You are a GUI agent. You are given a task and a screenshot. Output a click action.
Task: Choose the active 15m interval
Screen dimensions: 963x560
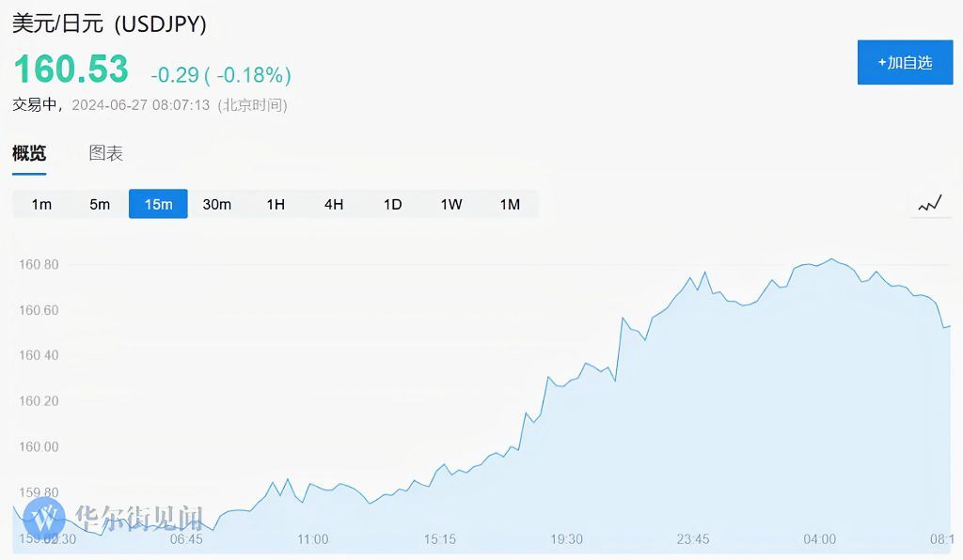(158, 204)
